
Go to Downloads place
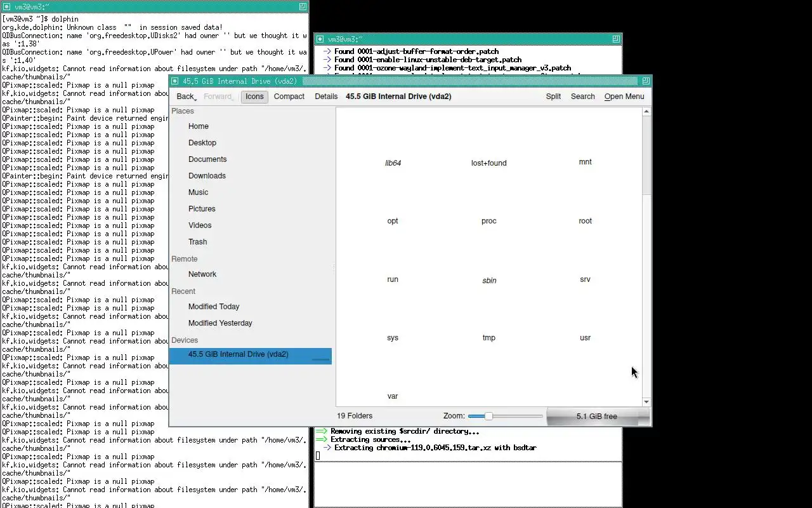pyautogui.click(x=251, y=176)
